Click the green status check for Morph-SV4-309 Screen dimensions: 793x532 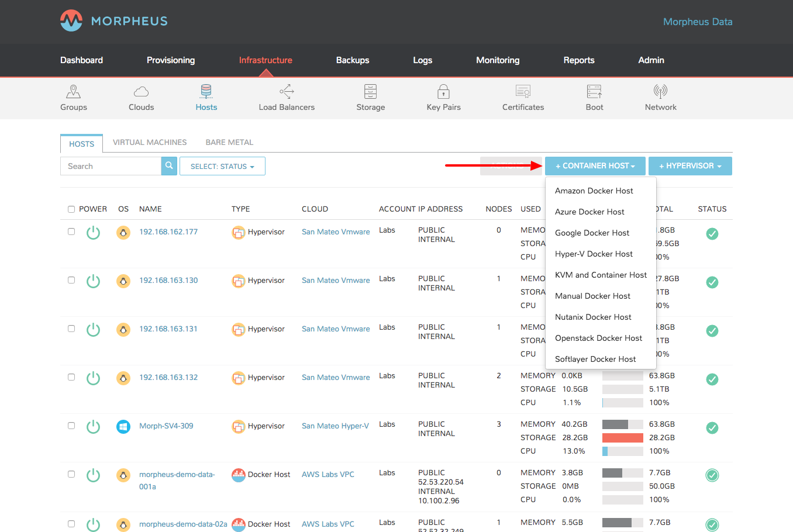712,428
